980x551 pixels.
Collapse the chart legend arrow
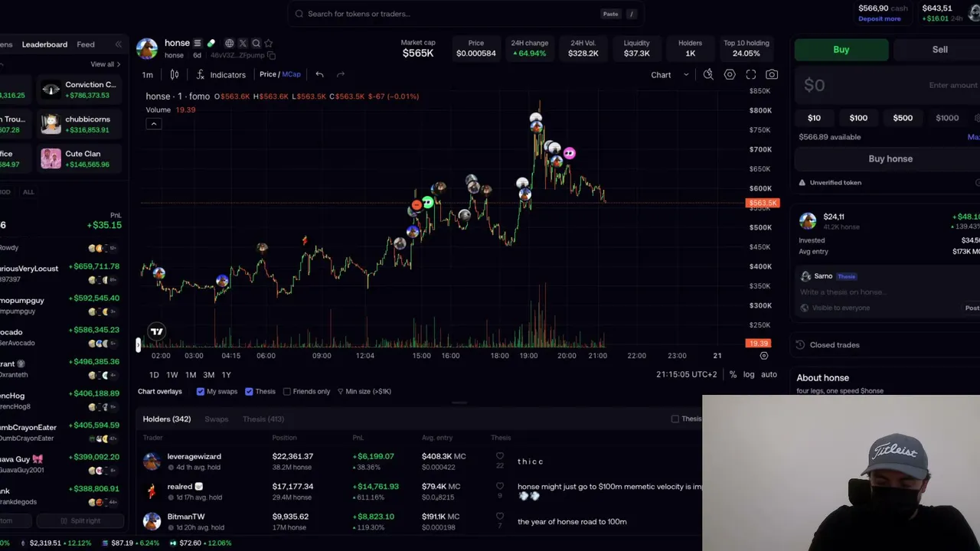click(154, 124)
